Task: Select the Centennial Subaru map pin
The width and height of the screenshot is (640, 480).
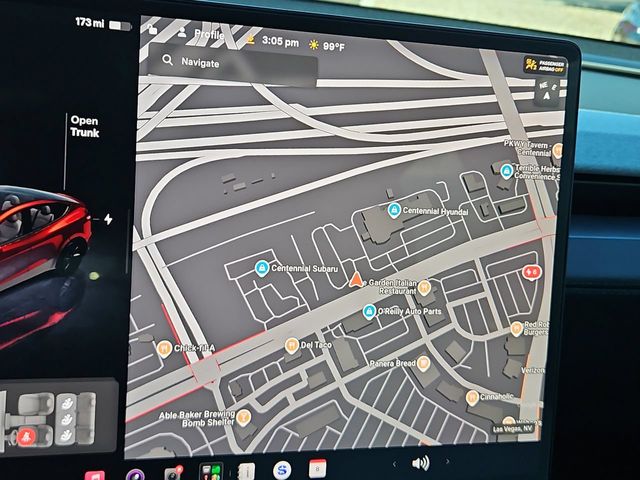Action: [262, 268]
